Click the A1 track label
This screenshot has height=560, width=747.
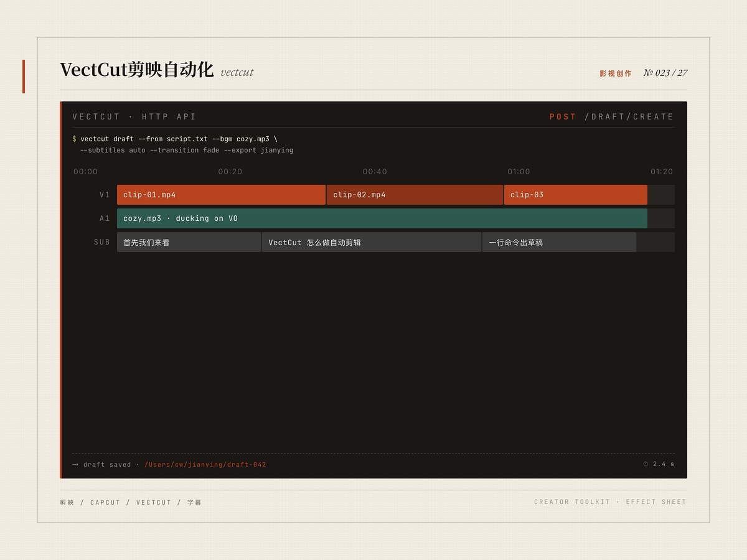pos(105,218)
